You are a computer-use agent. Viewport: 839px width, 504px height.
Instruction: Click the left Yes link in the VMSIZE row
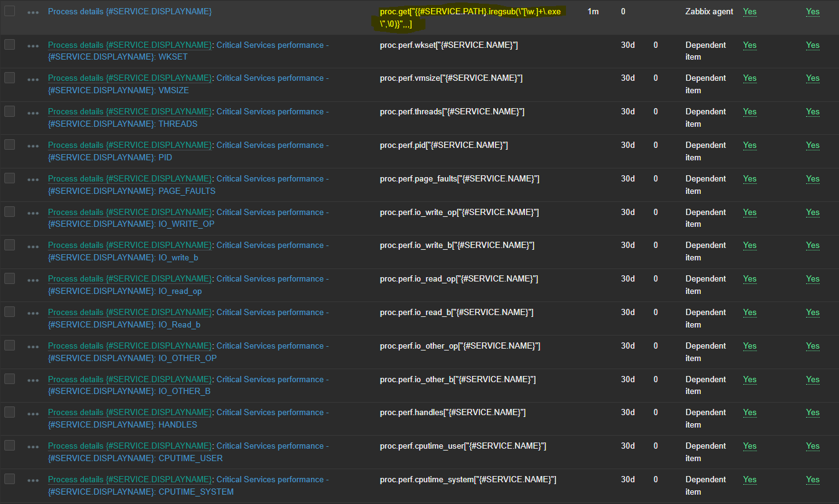pos(749,78)
